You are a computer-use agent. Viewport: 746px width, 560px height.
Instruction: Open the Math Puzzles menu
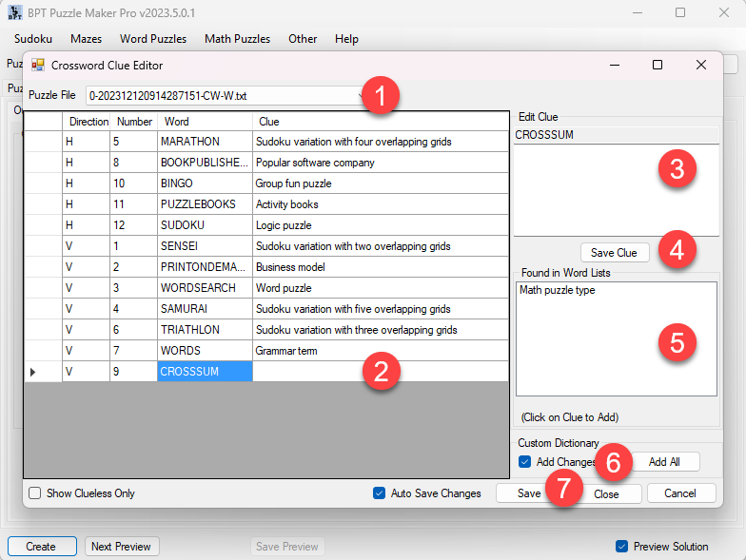click(237, 39)
